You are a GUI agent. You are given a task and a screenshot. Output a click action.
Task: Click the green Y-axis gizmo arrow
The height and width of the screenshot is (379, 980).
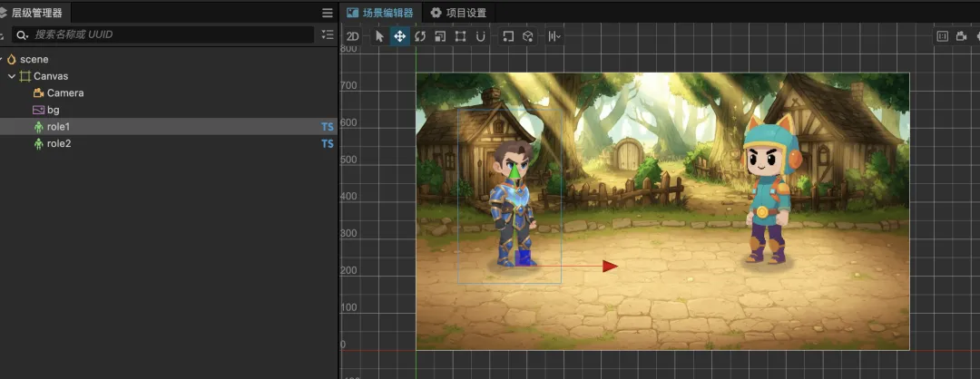point(514,171)
